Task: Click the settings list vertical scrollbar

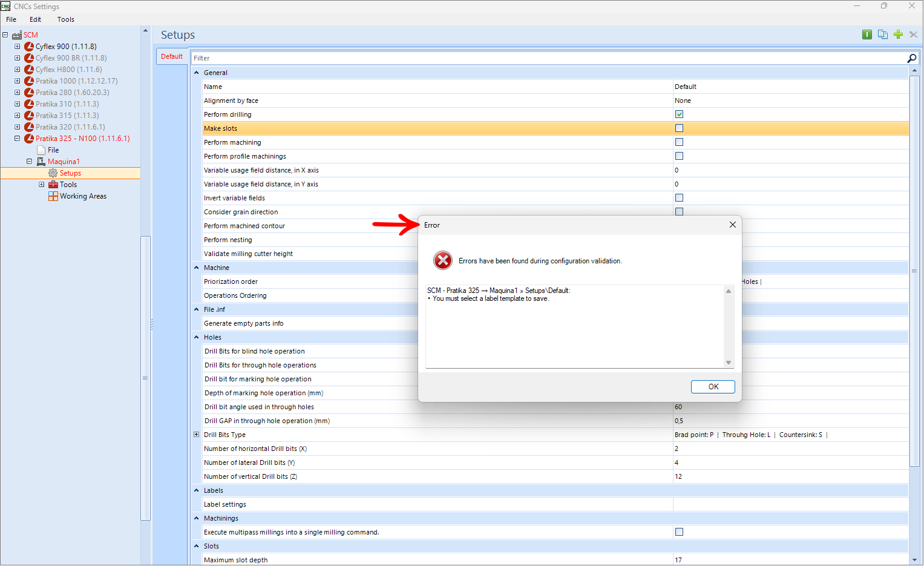Action: (914, 271)
